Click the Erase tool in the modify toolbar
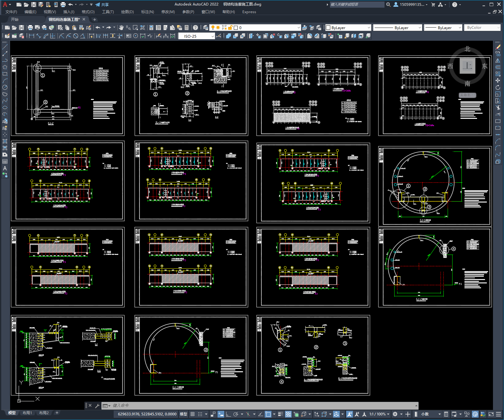The image size is (504, 420). tap(498, 47)
